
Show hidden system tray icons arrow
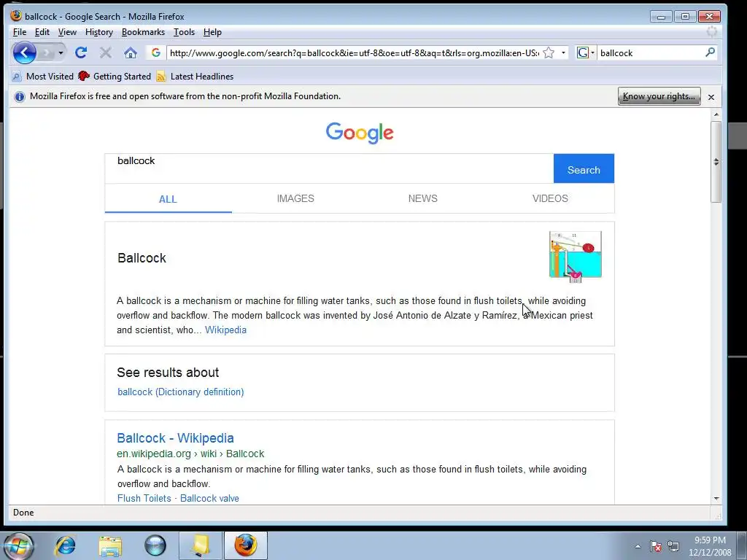tap(638, 546)
